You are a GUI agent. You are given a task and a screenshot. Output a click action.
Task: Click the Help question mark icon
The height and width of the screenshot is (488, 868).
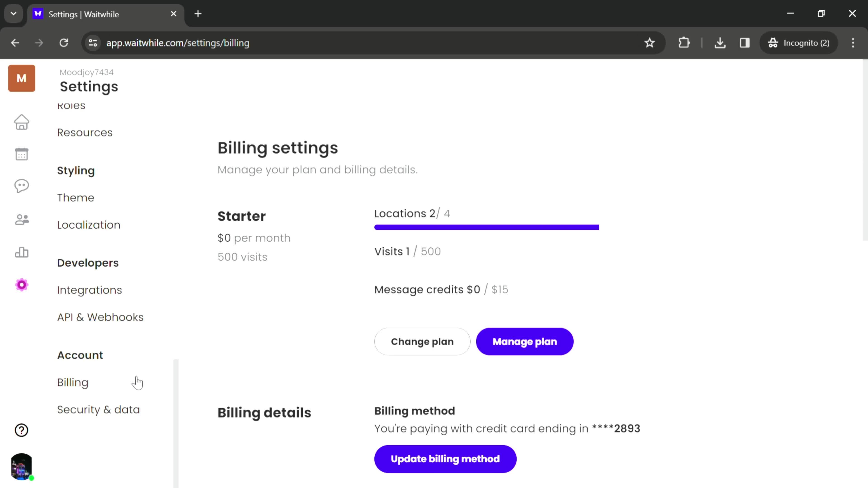pos(21,430)
